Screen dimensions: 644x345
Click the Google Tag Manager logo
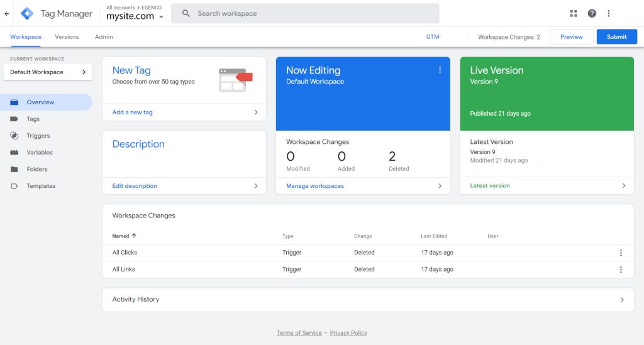pos(27,13)
